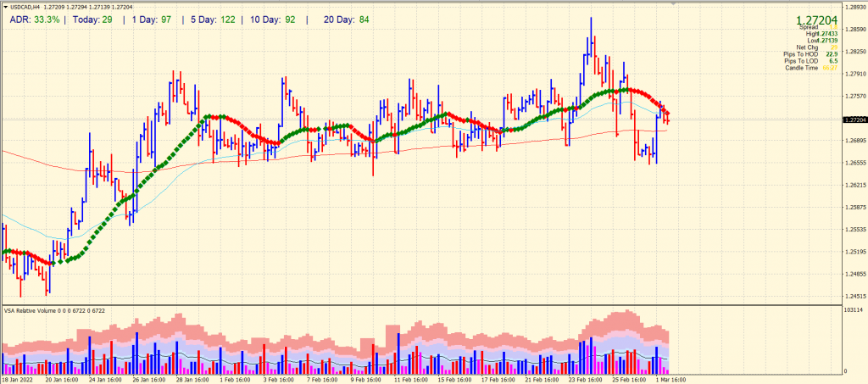The image size is (868, 384).
Task: Click the 21 Feb 16:00 time label
Action: [x=540, y=380]
